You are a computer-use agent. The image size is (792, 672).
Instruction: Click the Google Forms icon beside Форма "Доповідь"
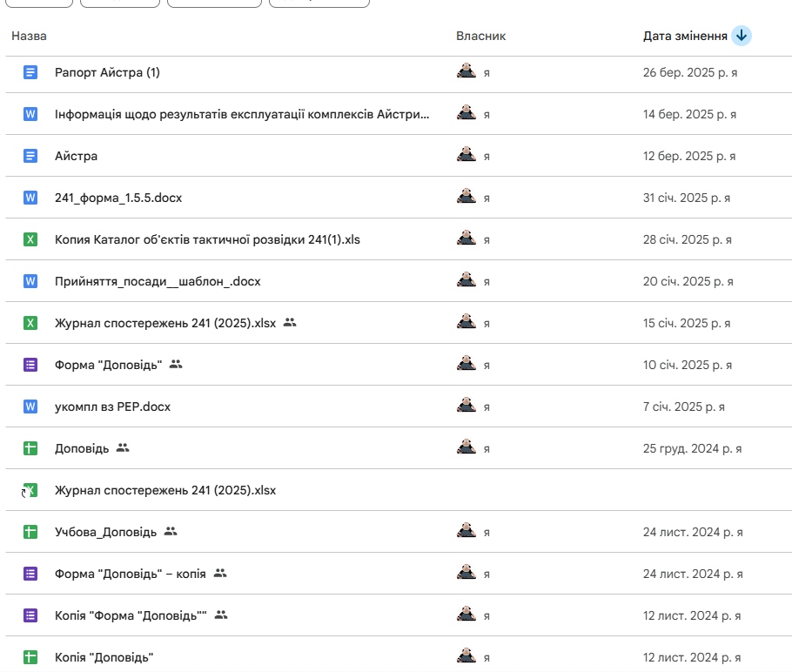(x=30, y=365)
